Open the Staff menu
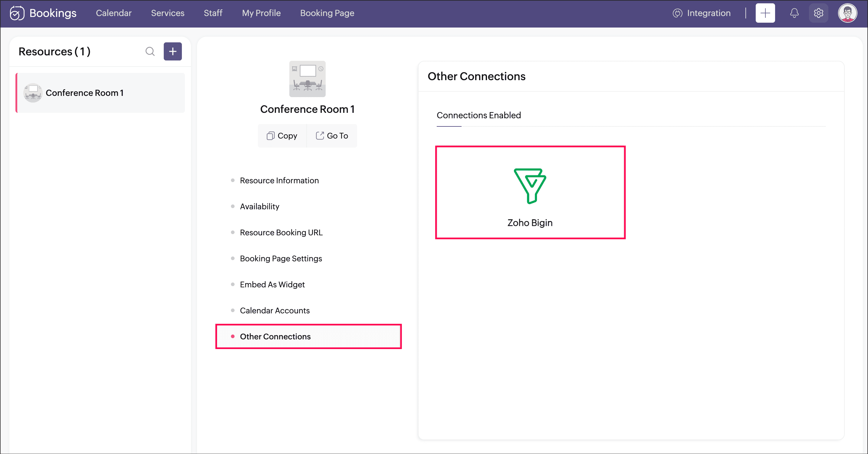The image size is (868, 454). pyautogui.click(x=213, y=13)
